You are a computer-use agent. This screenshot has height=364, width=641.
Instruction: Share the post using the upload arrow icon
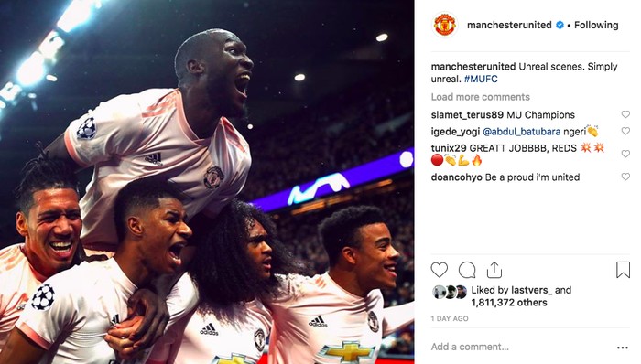pos(494,270)
